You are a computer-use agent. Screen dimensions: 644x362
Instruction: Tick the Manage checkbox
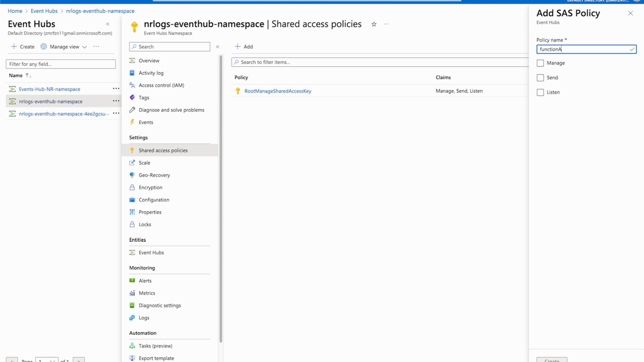pos(540,63)
